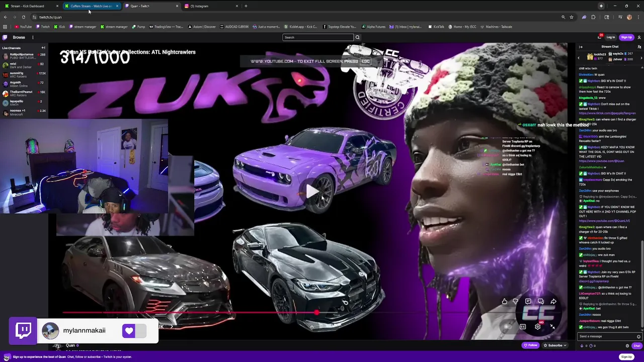Exit full screen in the video player
The height and width of the screenshot is (362, 644).
[x=552, y=327]
